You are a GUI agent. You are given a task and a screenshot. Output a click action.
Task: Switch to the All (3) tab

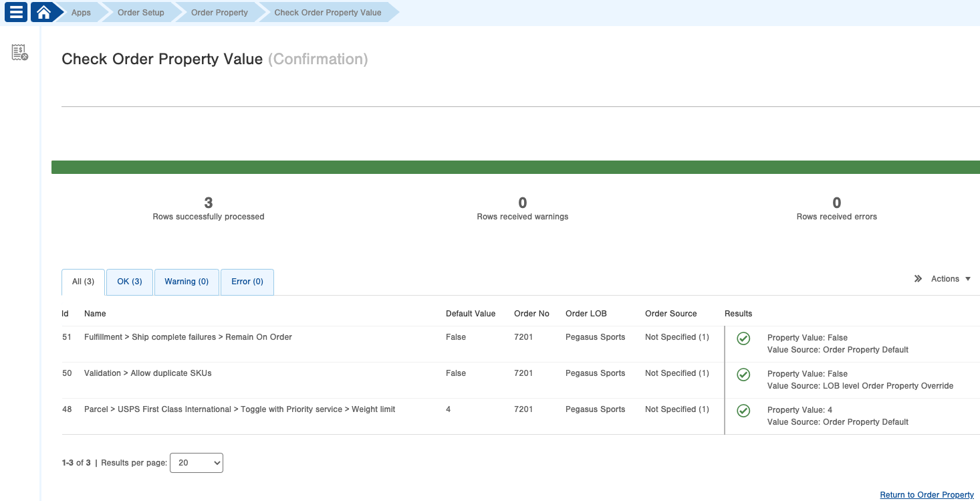coord(84,282)
